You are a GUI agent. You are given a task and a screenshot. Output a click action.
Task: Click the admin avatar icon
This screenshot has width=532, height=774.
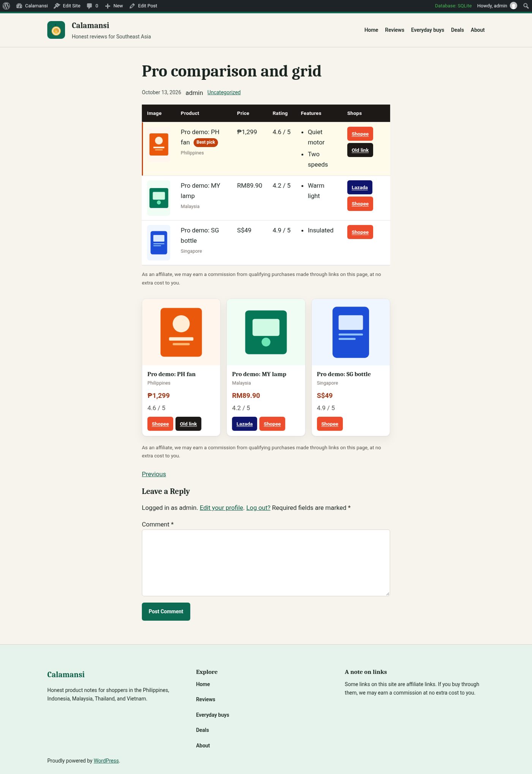513,6
